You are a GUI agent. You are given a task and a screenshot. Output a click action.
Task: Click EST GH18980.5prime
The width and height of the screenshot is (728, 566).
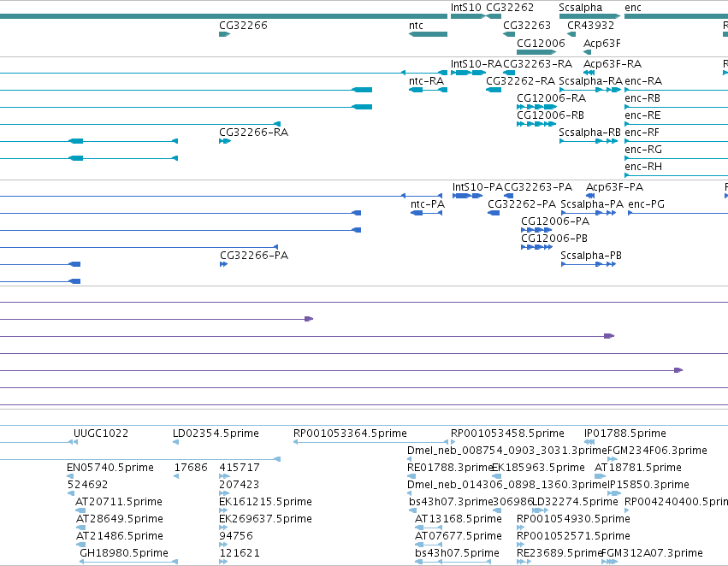(124, 553)
